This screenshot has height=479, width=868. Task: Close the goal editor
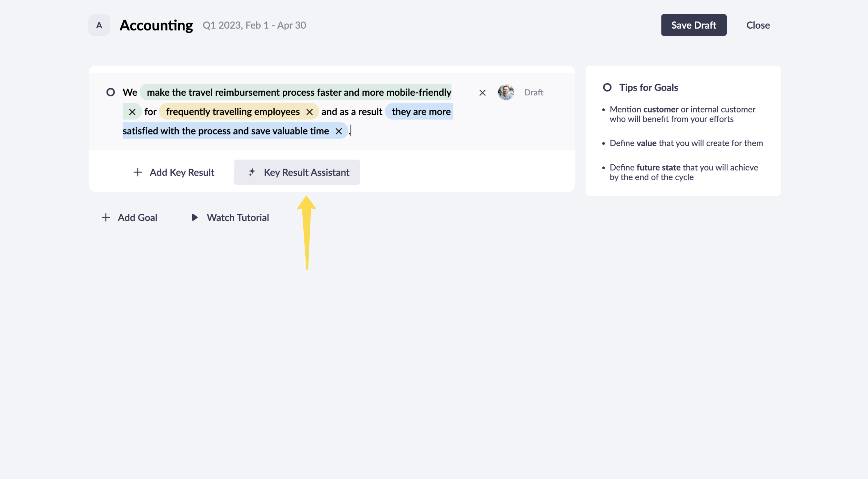click(x=758, y=25)
